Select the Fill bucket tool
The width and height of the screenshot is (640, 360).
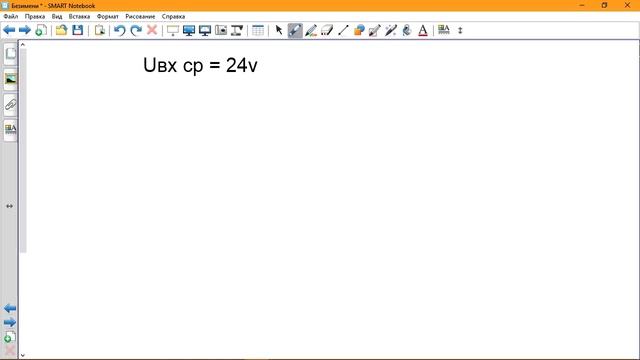(407, 30)
